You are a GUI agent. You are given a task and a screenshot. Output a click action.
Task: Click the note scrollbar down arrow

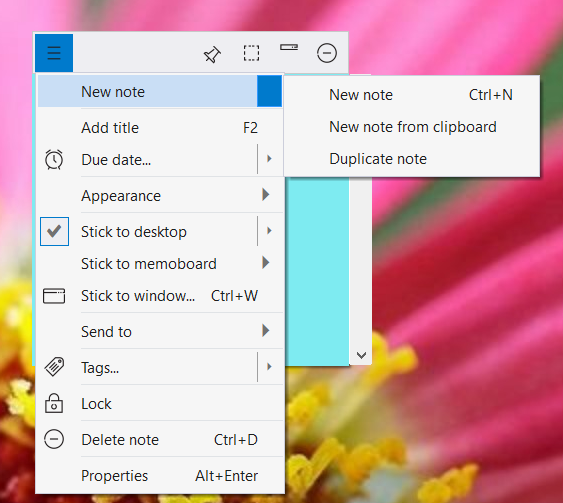361,355
